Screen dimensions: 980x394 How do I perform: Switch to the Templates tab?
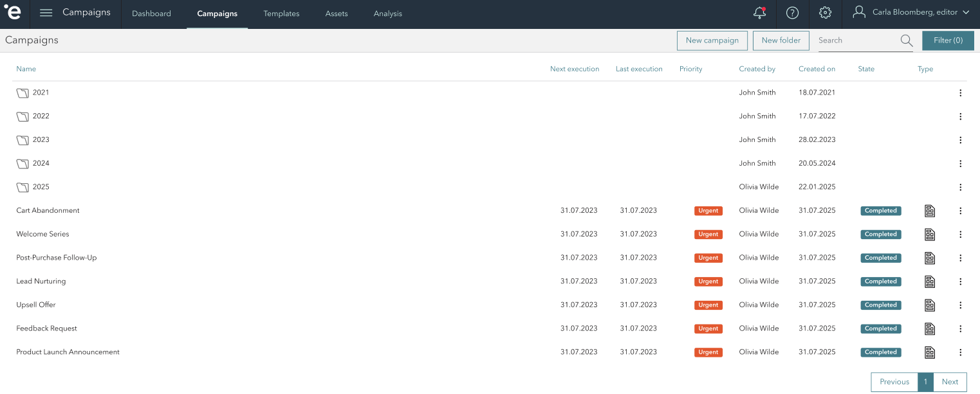tap(281, 13)
